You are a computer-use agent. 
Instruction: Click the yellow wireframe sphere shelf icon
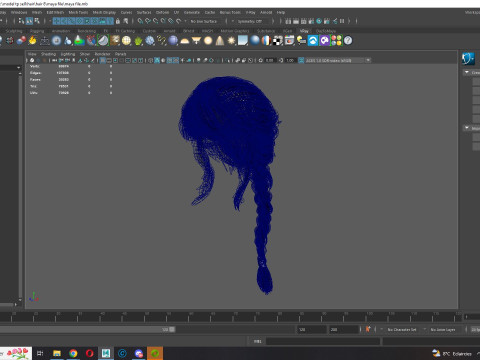pos(126,41)
